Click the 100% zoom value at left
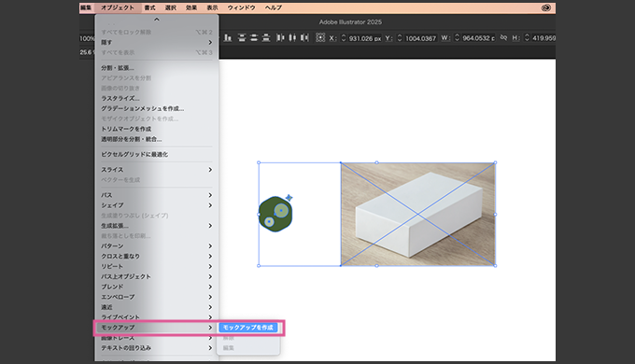The image size is (635, 364). pyautogui.click(x=87, y=38)
